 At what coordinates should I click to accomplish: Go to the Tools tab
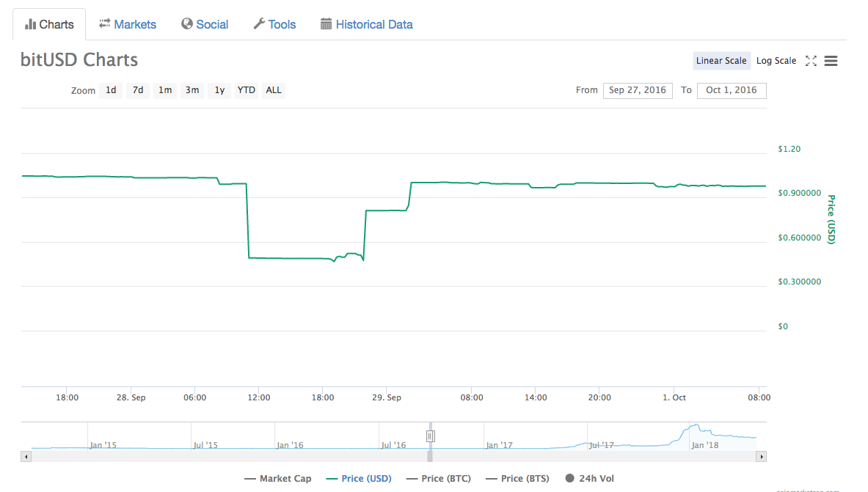coord(274,24)
